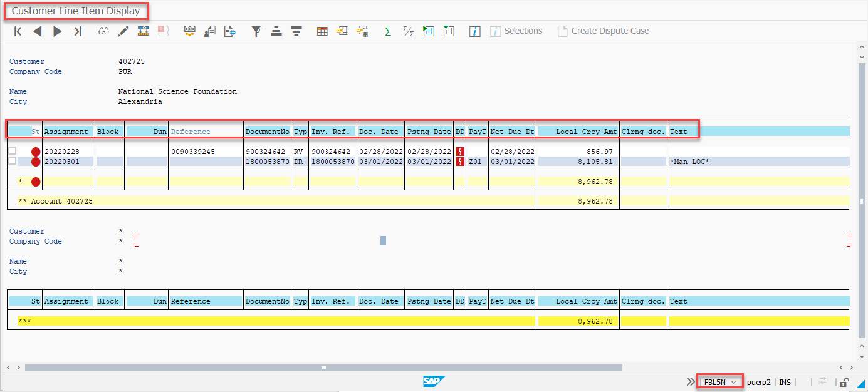
Task: Click the funnel Set Filter icon
Action: point(256,31)
